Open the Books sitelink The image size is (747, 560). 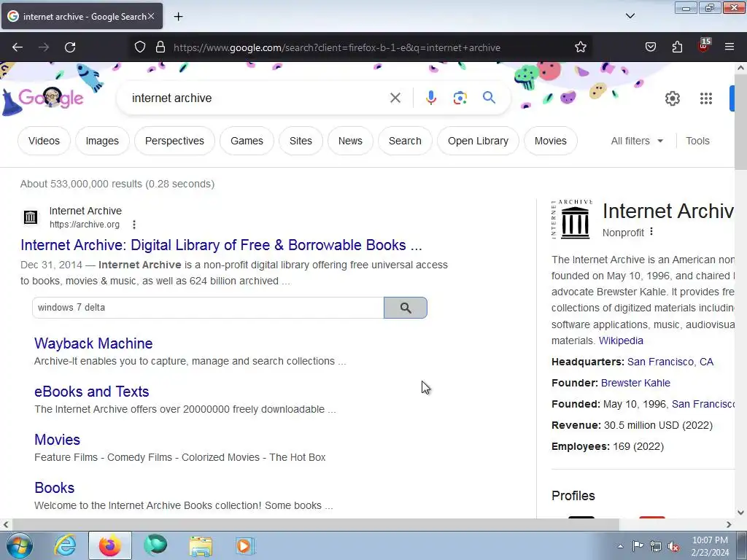pyautogui.click(x=54, y=488)
